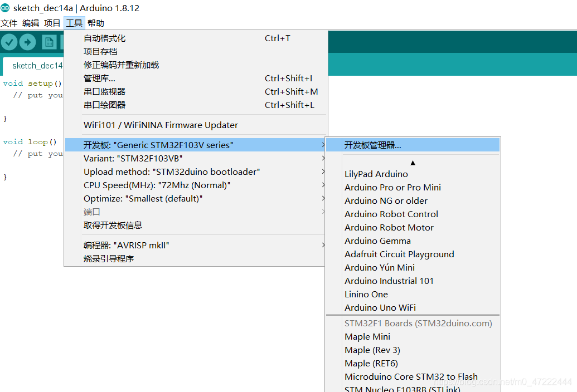Select the Maple Mini board
The image size is (577, 392).
point(367,336)
